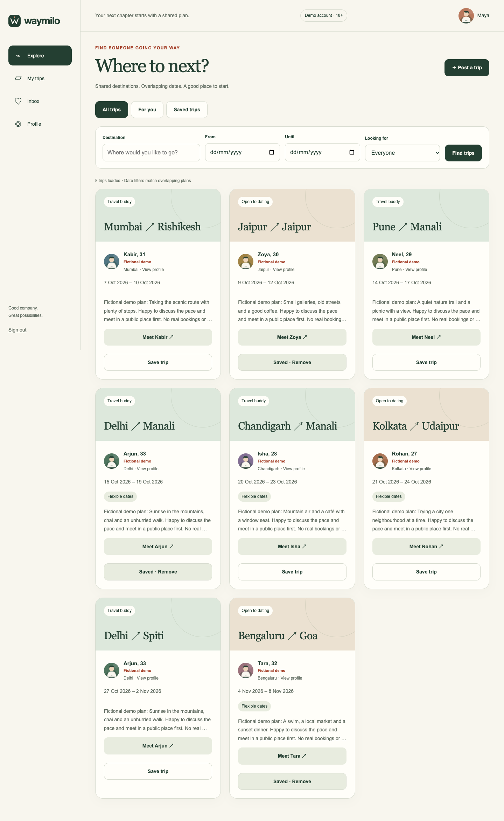
Task: Click the Find trips button
Action: 463,153
